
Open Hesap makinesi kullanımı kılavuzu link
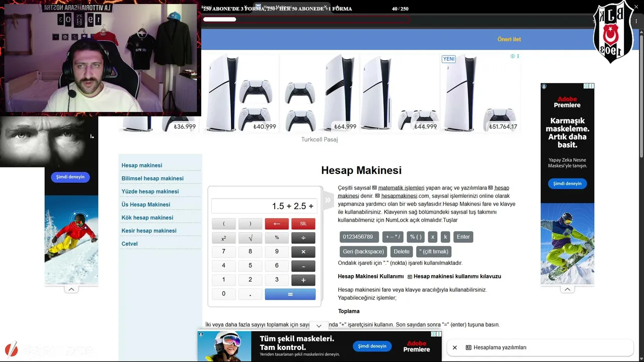[457, 277]
